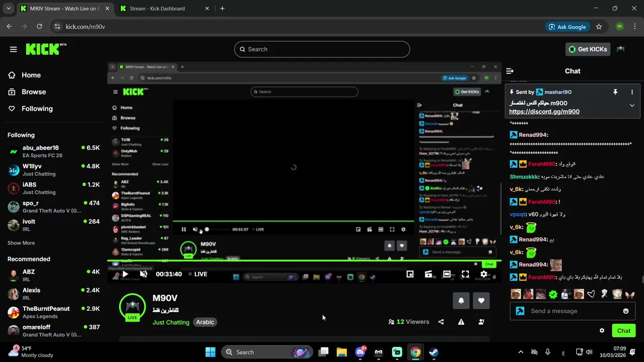Focus the Kick search box
Viewport: 644px width, 362px height.
[x=322, y=49]
